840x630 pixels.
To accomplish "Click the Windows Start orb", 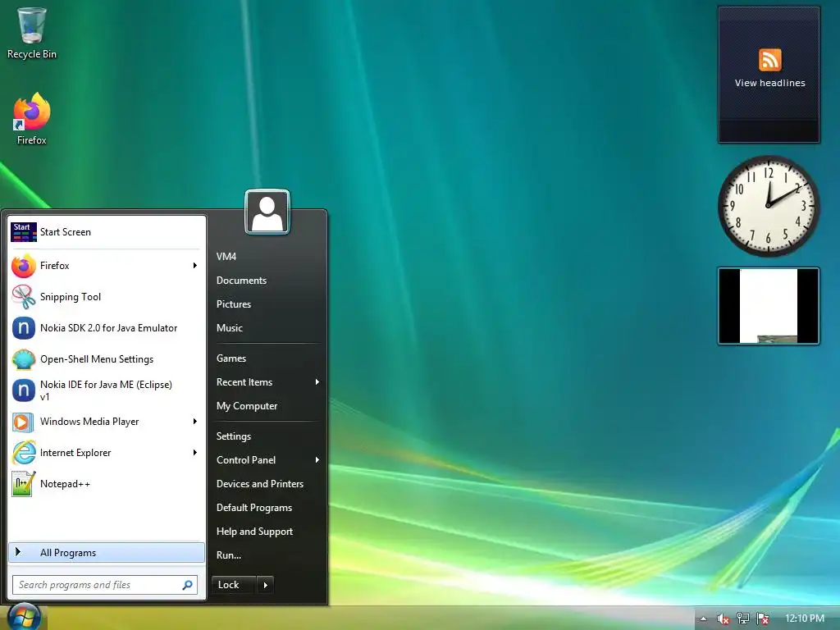I will coord(24,617).
